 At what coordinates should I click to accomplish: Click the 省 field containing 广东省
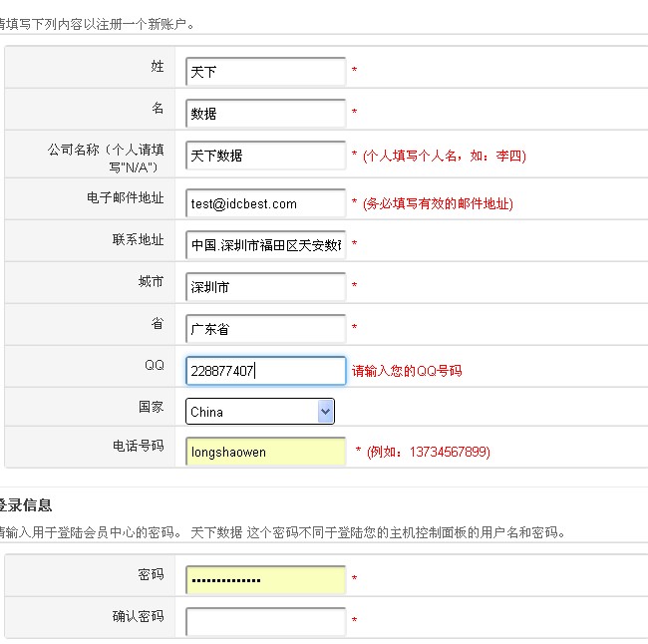click(x=265, y=329)
